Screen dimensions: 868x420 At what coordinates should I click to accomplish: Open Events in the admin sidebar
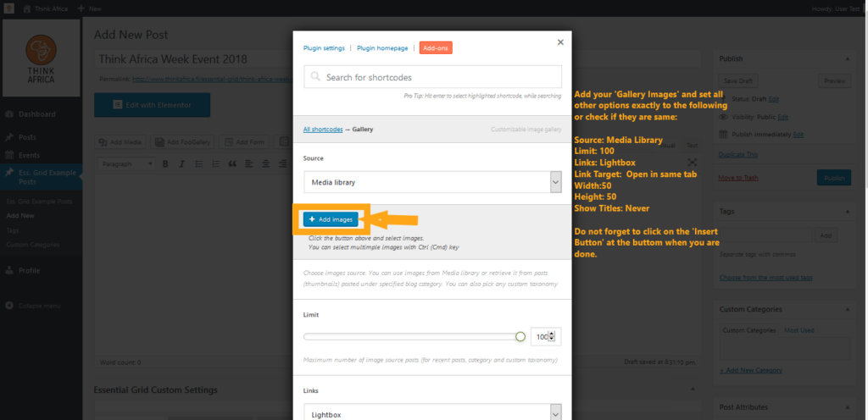pos(30,155)
